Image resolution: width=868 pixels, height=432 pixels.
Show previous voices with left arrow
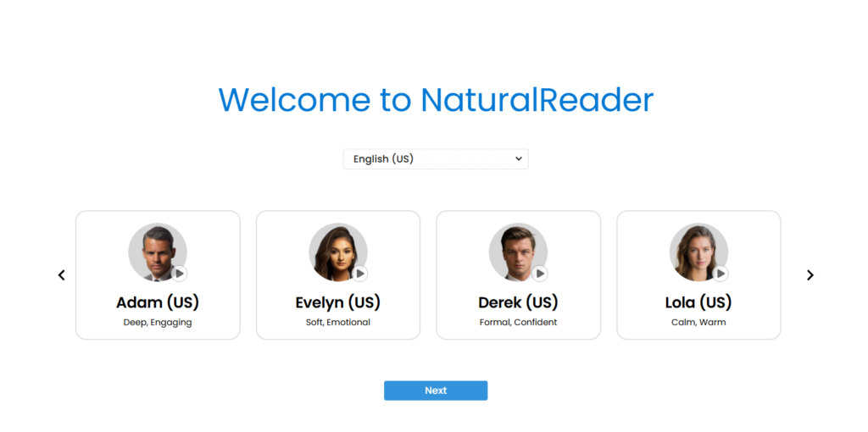[x=61, y=275]
